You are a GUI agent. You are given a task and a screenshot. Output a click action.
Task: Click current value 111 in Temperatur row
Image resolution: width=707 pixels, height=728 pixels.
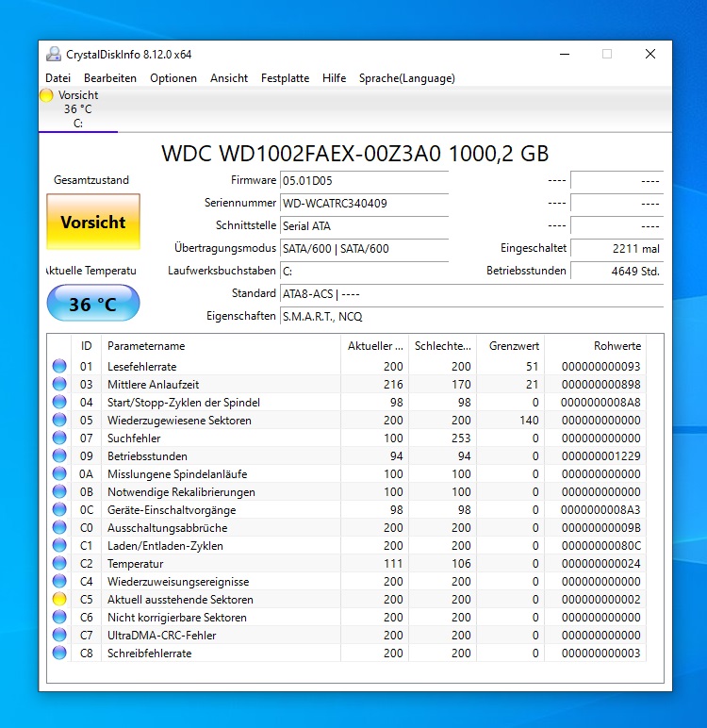[x=393, y=564]
